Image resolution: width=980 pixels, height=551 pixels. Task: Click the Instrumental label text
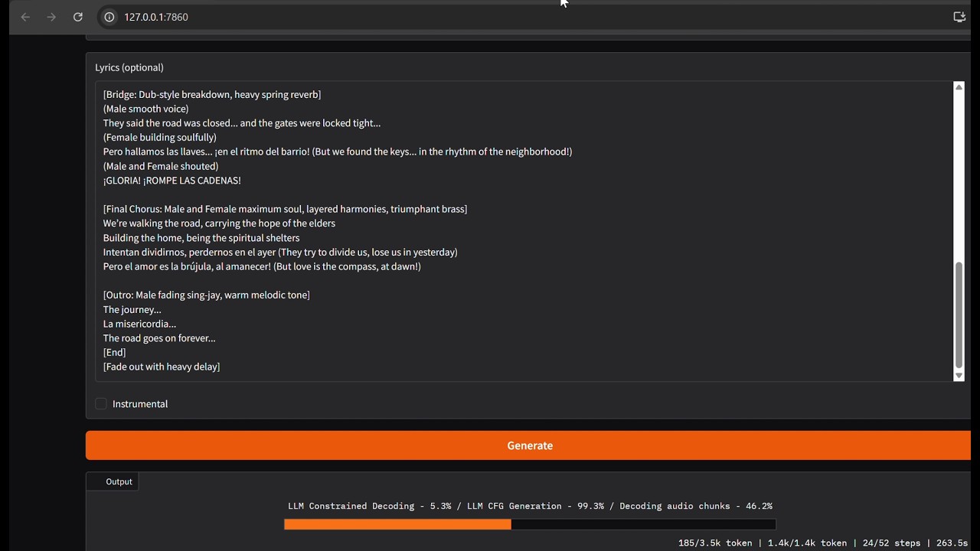140,404
